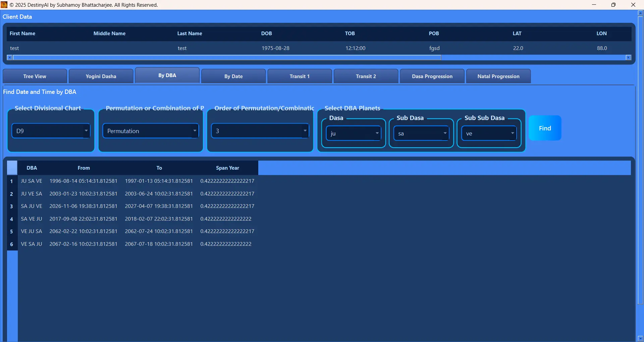644x342 pixels.
Task: Click the client table left scroll arrow
Action: pos(10,58)
